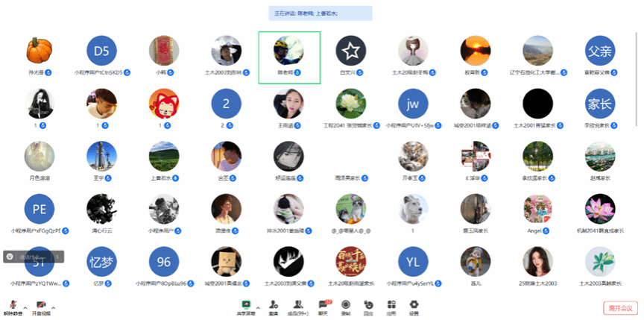Unmute the microphone
The width and height of the screenshot is (644, 320).
(13, 305)
